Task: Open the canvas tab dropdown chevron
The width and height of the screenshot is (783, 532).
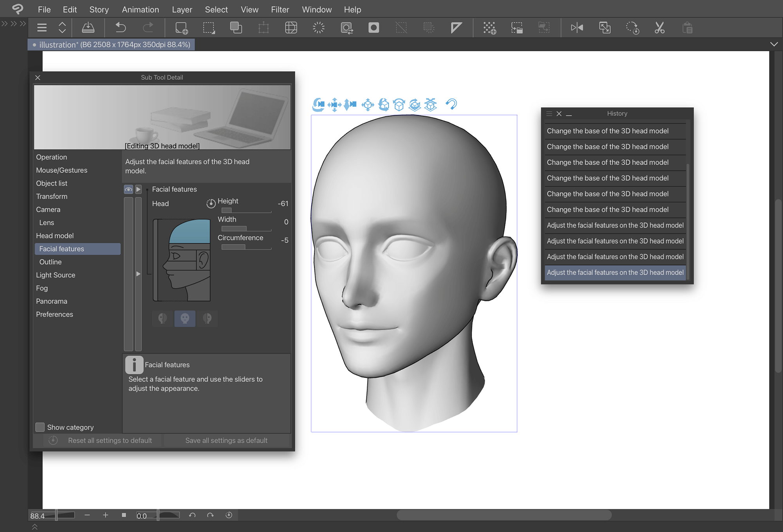Action: coord(774,44)
